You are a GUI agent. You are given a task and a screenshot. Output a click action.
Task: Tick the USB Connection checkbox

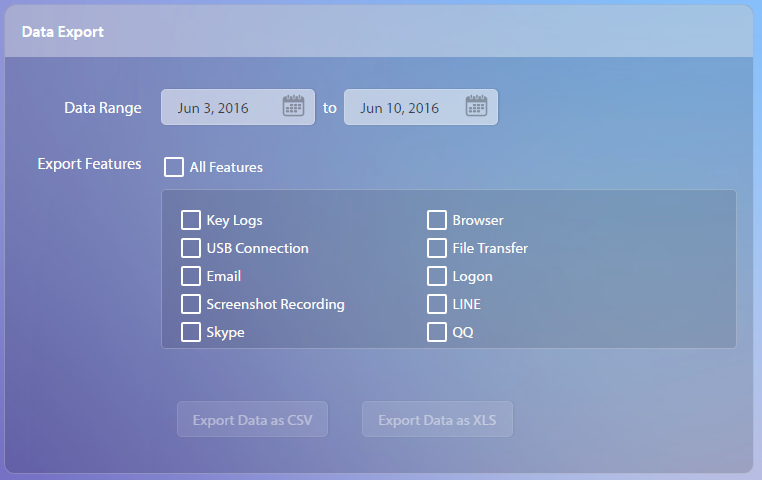[x=190, y=248]
